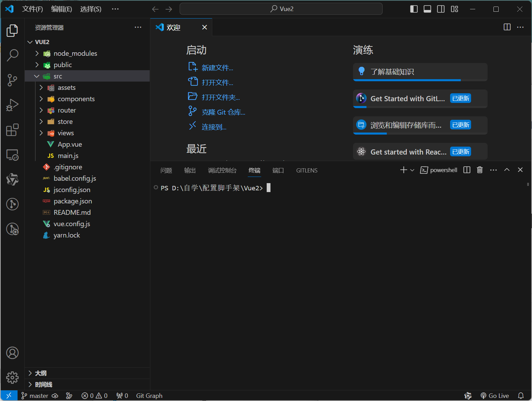Viewport: 532px width, 401px height.
Task: Click the master branch in status bar
Action: (35, 395)
